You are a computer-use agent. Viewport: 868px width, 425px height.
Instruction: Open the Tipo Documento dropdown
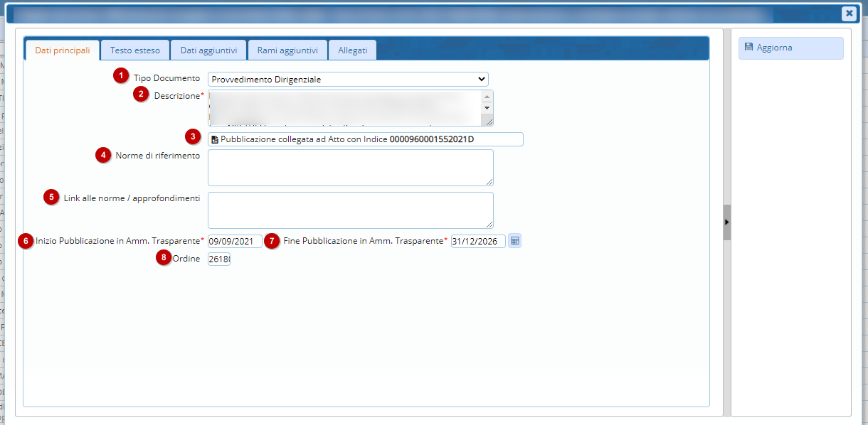point(348,80)
